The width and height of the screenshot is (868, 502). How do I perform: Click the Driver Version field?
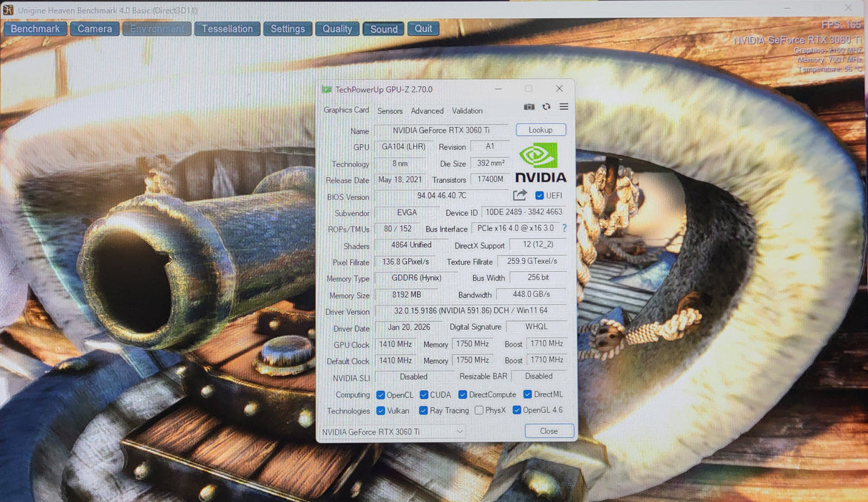pyautogui.click(x=470, y=312)
